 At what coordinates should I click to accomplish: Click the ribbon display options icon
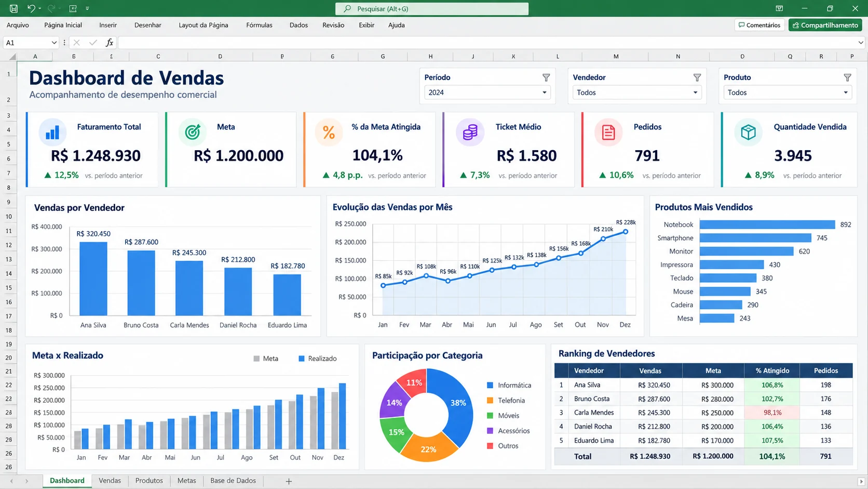[x=779, y=8]
